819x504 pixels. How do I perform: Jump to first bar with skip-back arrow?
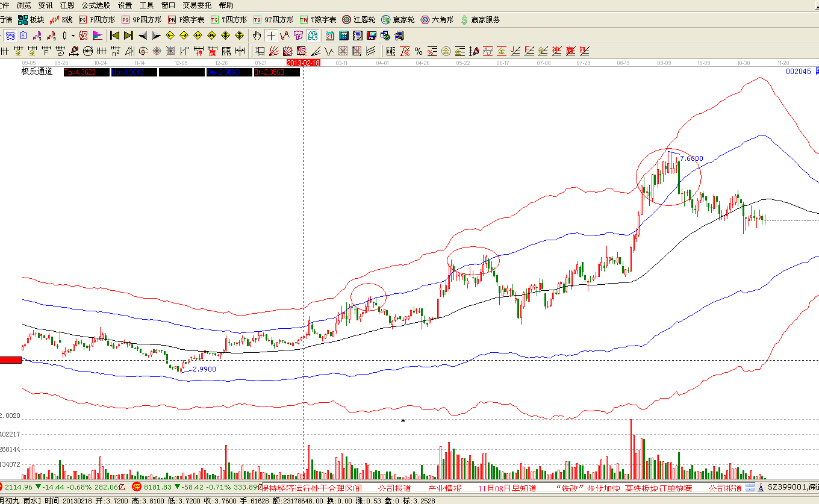[114, 36]
